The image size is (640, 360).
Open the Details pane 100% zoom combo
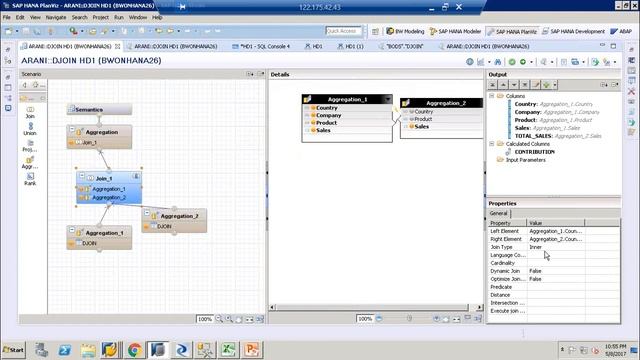tap(364, 319)
